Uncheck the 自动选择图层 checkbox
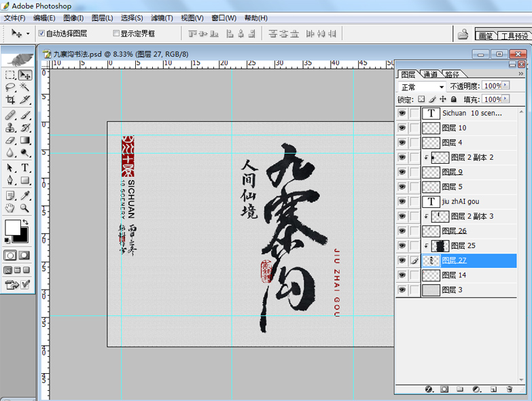The width and height of the screenshot is (532, 401). 41,33
